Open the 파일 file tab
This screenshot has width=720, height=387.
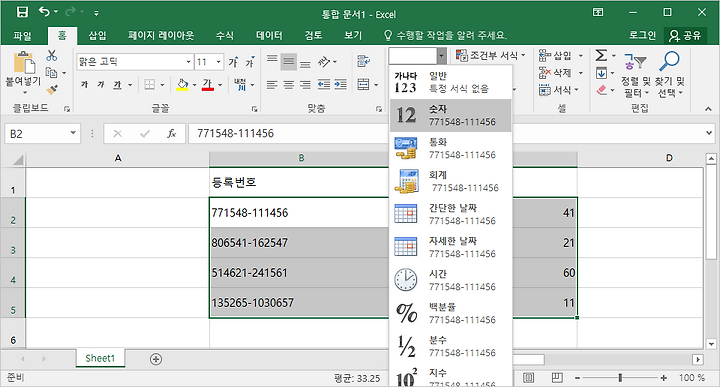pyautogui.click(x=22, y=35)
